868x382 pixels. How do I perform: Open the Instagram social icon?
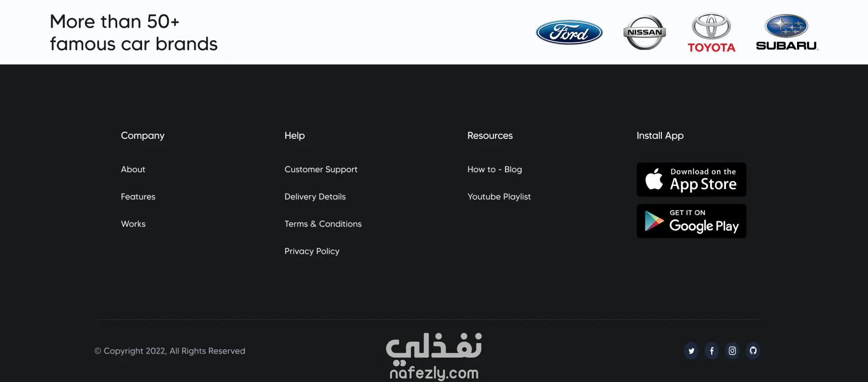pos(732,351)
